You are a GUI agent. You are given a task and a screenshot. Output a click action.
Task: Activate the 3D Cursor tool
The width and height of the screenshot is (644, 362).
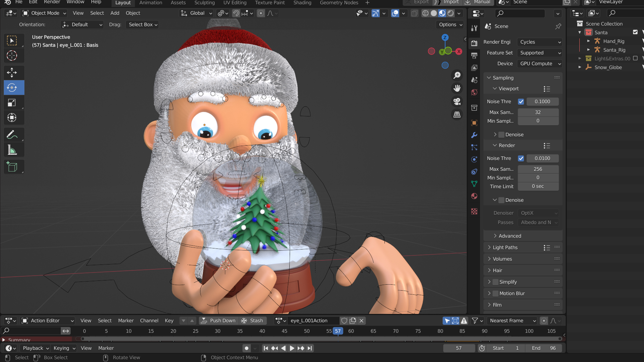point(12,55)
